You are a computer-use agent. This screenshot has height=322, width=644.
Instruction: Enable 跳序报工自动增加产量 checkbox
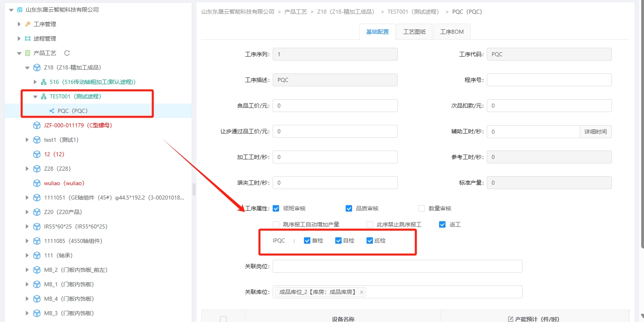(276, 224)
